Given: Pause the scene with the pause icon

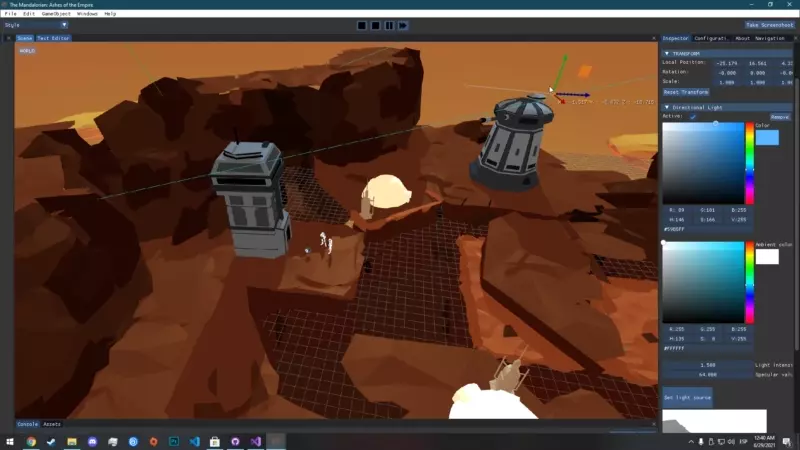Looking at the screenshot, I should point(389,25).
